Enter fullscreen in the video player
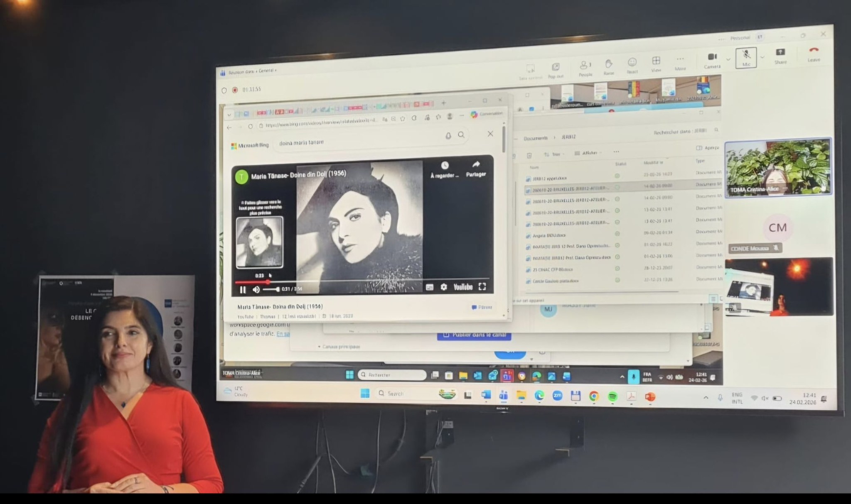 point(482,286)
